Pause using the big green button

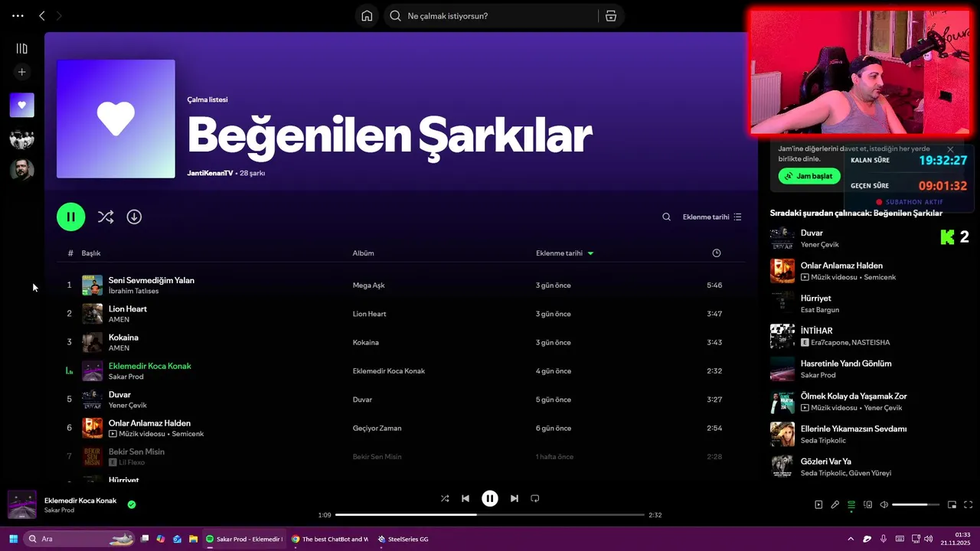[x=70, y=217]
